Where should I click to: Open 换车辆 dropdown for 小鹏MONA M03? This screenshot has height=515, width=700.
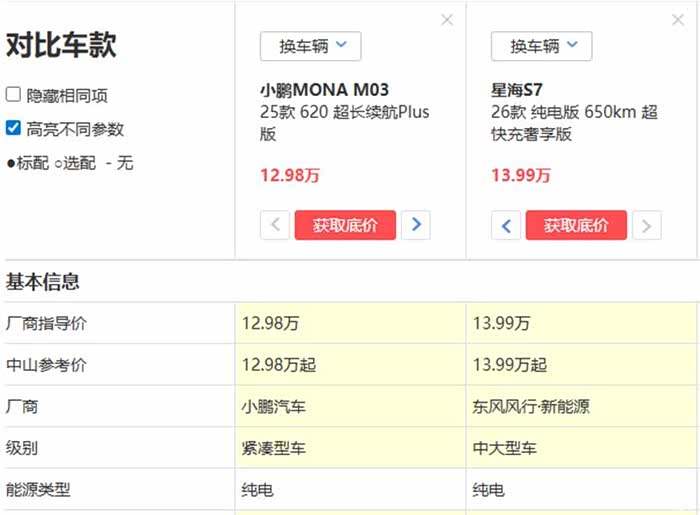[x=310, y=46]
